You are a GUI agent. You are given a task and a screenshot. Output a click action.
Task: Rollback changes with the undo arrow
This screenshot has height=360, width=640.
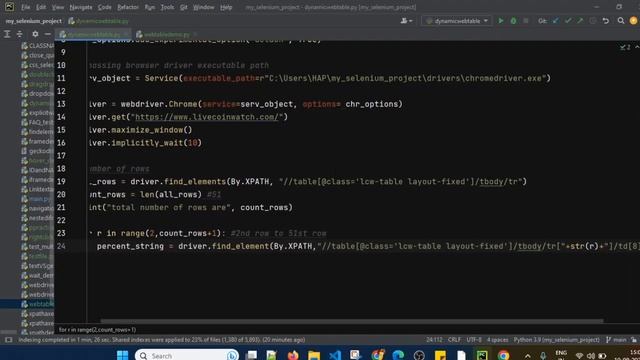(606, 21)
